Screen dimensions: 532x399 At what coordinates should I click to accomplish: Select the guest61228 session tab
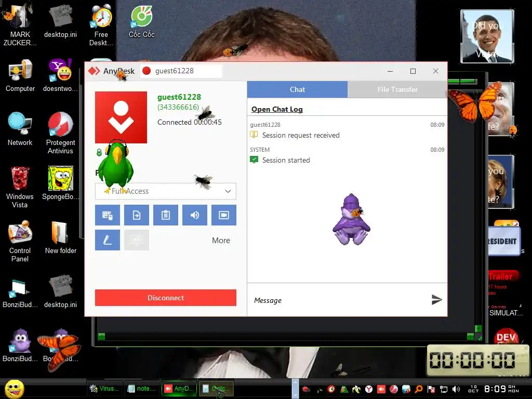(181, 71)
